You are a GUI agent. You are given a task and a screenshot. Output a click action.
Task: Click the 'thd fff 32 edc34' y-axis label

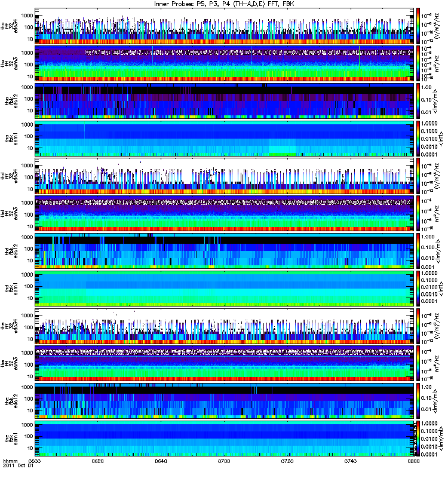click(x=10, y=176)
